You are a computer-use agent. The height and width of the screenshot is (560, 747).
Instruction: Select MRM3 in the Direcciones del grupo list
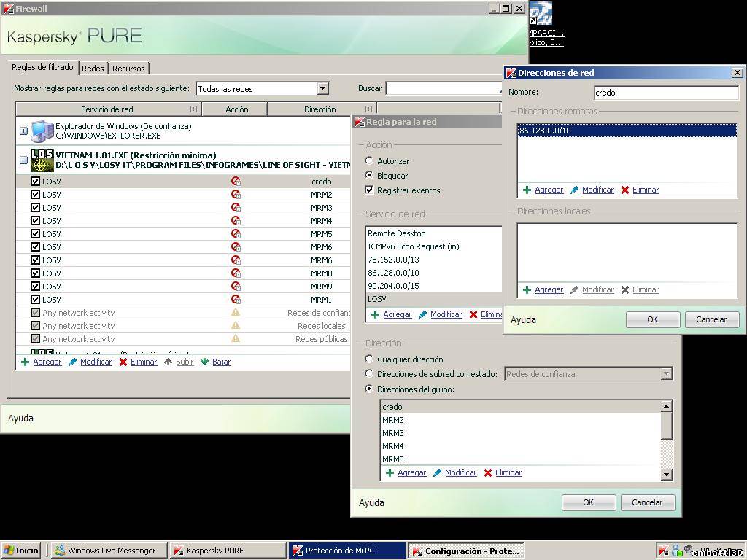click(x=521, y=433)
